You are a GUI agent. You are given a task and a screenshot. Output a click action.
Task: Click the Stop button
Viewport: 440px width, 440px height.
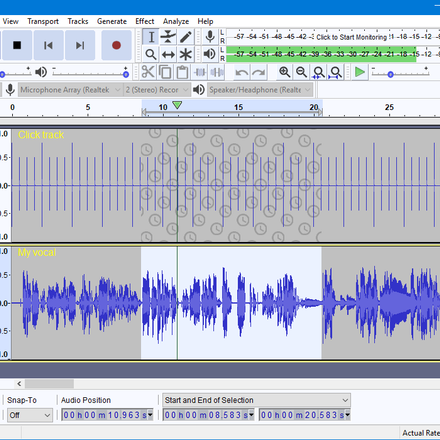[17, 45]
